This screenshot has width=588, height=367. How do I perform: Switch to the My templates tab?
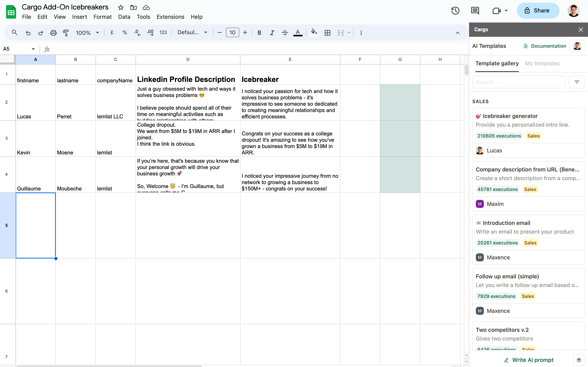(x=542, y=63)
